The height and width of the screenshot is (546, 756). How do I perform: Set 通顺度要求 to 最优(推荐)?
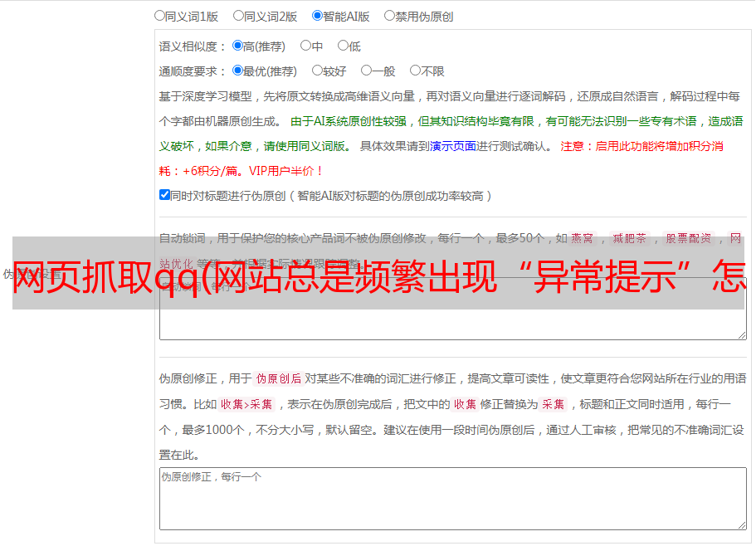237,71
